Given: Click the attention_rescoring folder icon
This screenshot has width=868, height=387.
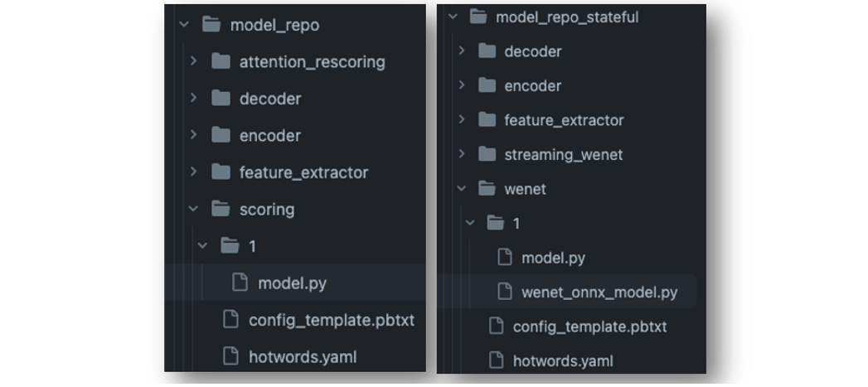Looking at the screenshot, I should [x=221, y=61].
